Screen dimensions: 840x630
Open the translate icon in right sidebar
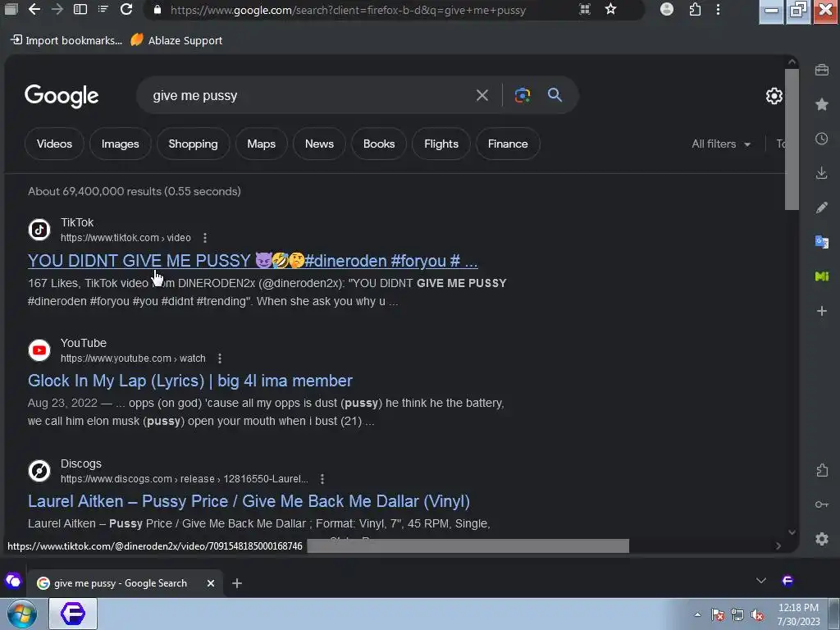pyautogui.click(x=822, y=242)
